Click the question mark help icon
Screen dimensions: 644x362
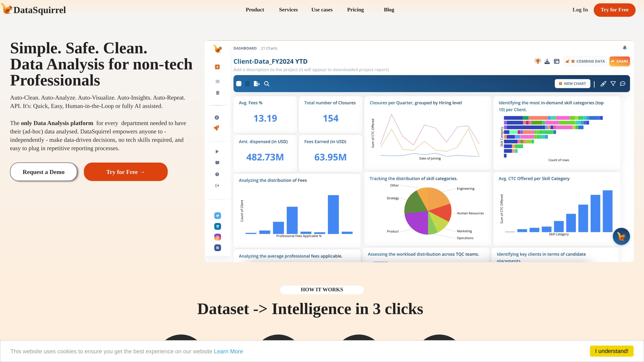(217, 174)
